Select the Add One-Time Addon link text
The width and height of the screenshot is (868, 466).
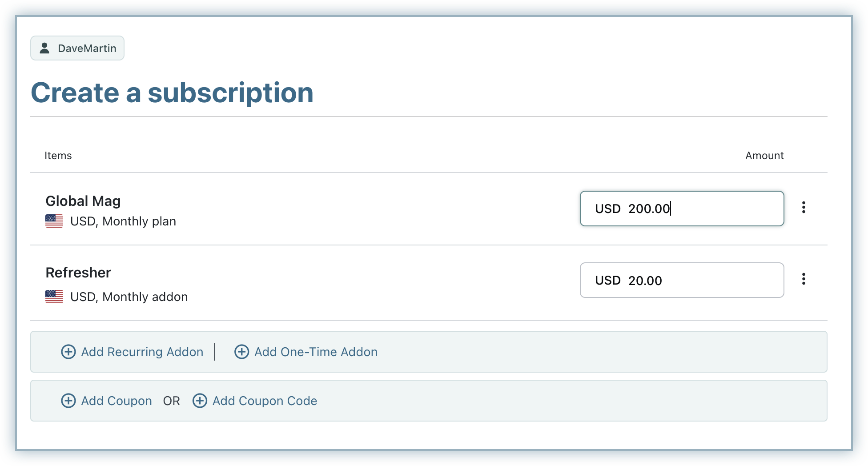[x=316, y=352]
